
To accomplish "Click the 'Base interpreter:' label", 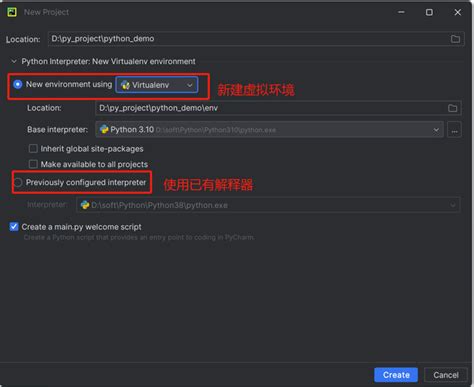I will click(x=58, y=130).
